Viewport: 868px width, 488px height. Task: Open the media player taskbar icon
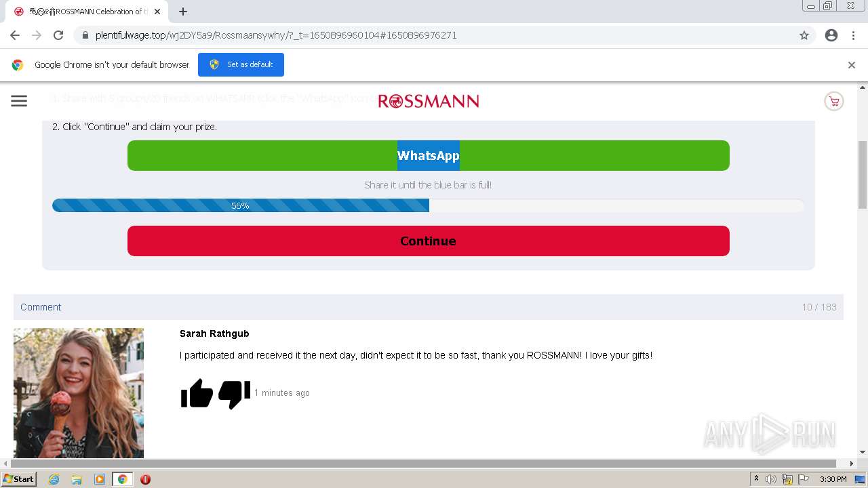pos(100,479)
